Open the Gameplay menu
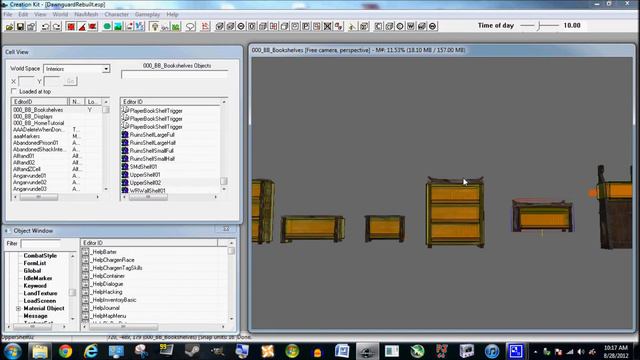The height and width of the screenshot is (360, 640). tap(147, 14)
